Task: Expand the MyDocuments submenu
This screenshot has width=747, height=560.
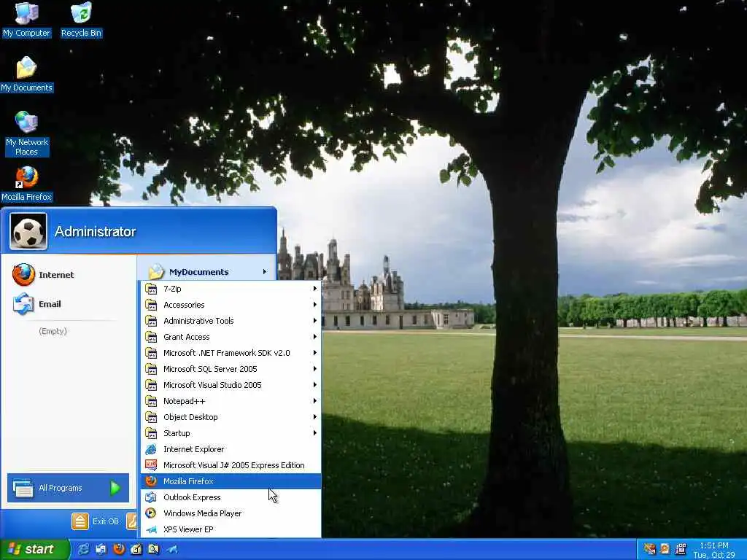Action: (x=206, y=272)
